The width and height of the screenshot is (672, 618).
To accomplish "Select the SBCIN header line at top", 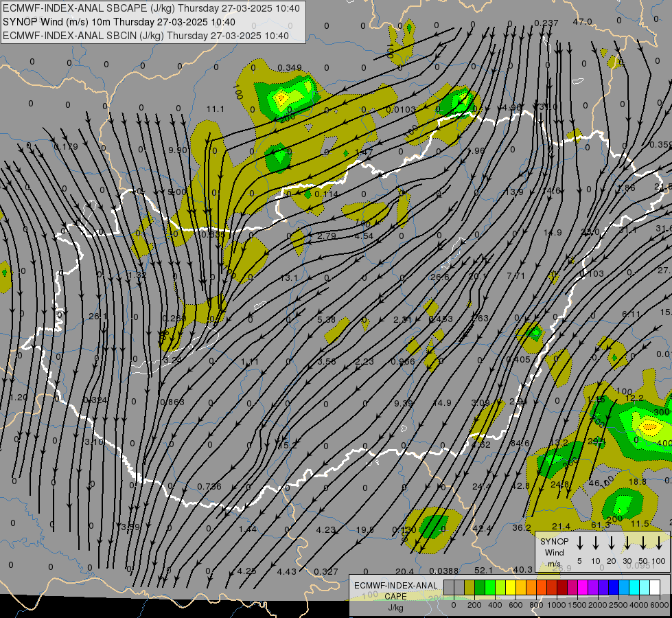I will 146,36.
